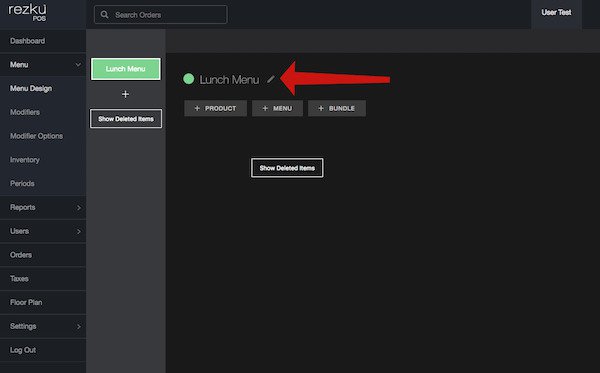Click the green status dot next to Lunch Menu
This screenshot has width=600, height=373.
click(188, 79)
